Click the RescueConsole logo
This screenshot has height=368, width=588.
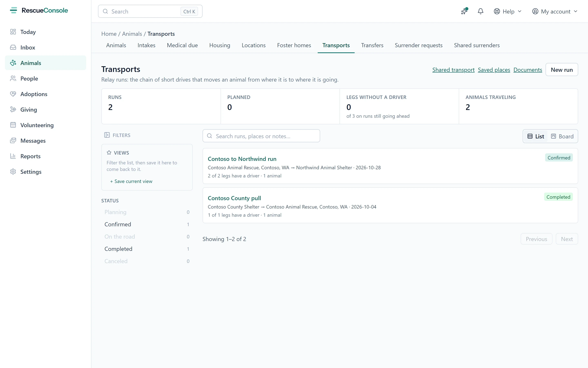coord(39,10)
